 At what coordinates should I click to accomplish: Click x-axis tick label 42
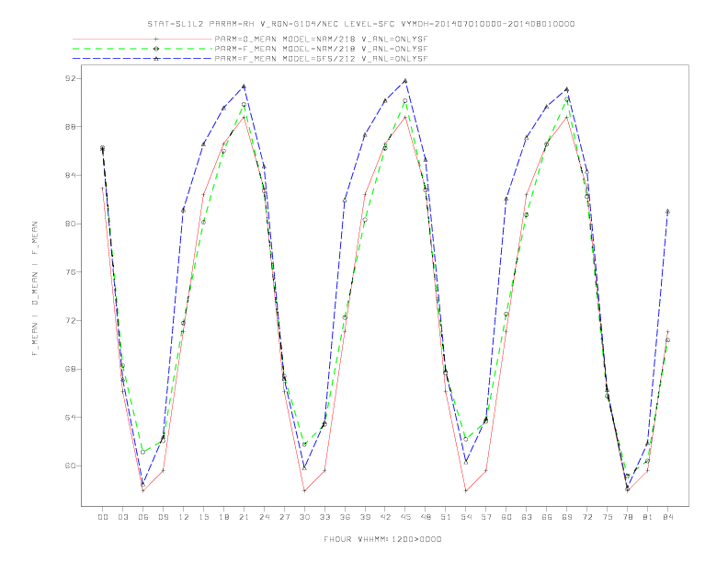point(385,517)
